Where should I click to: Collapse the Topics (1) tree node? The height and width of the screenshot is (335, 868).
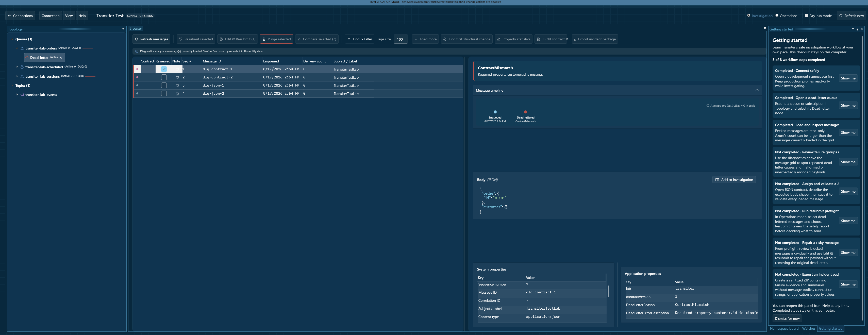pyautogui.click(x=12, y=86)
